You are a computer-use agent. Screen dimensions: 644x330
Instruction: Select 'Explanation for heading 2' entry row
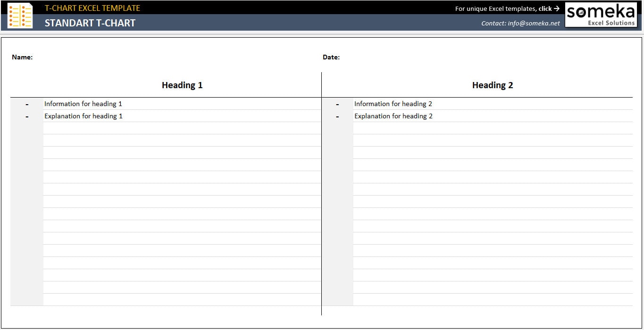(x=393, y=115)
